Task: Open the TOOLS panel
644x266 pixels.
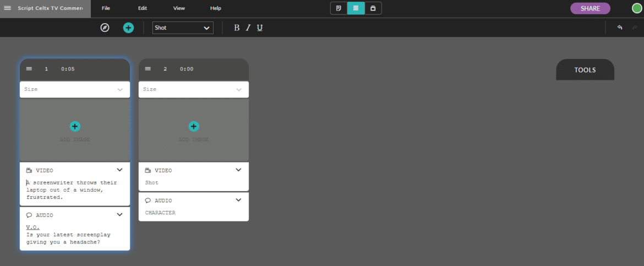Action: (x=585, y=70)
